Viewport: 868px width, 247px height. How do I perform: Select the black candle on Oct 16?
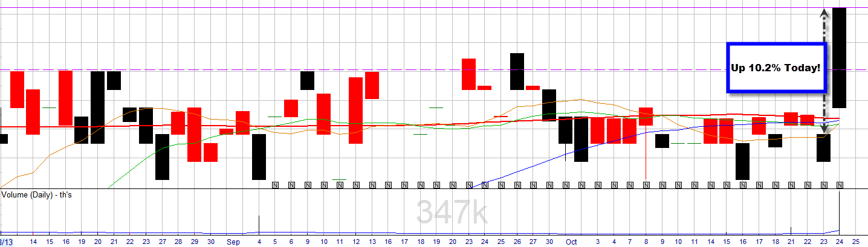pos(743,161)
